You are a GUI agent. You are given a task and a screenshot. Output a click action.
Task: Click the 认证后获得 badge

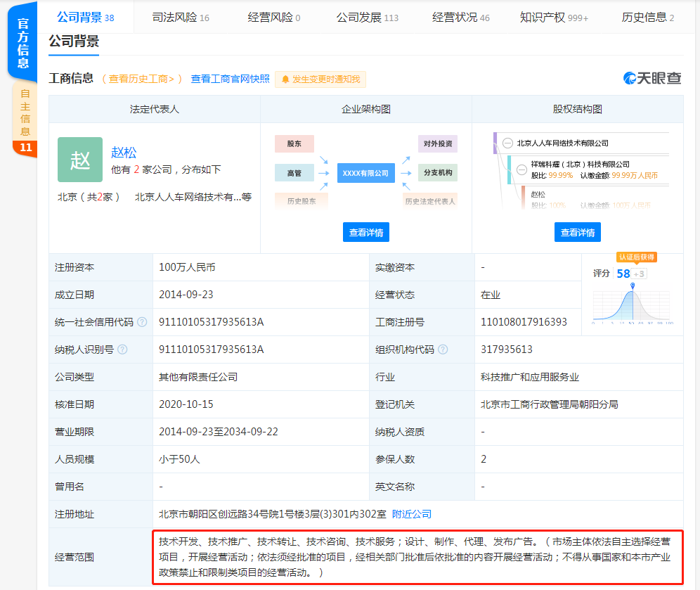(x=637, y=257)
